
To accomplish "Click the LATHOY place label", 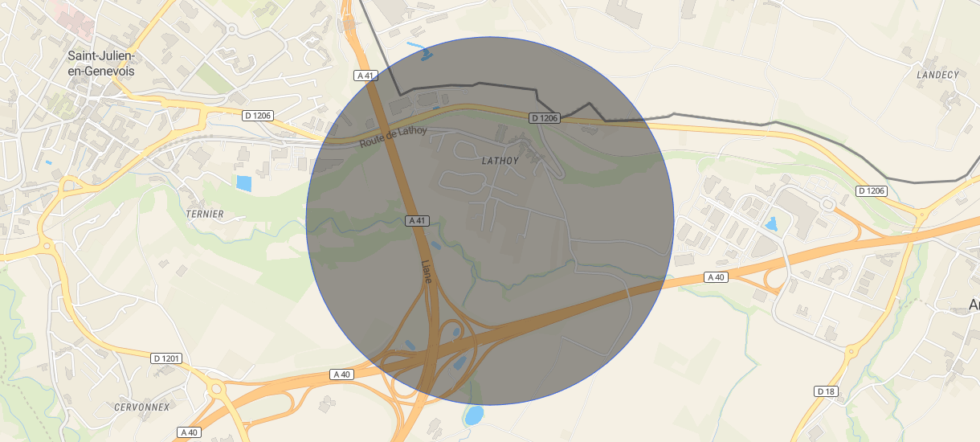I will [x=500, y=161].
